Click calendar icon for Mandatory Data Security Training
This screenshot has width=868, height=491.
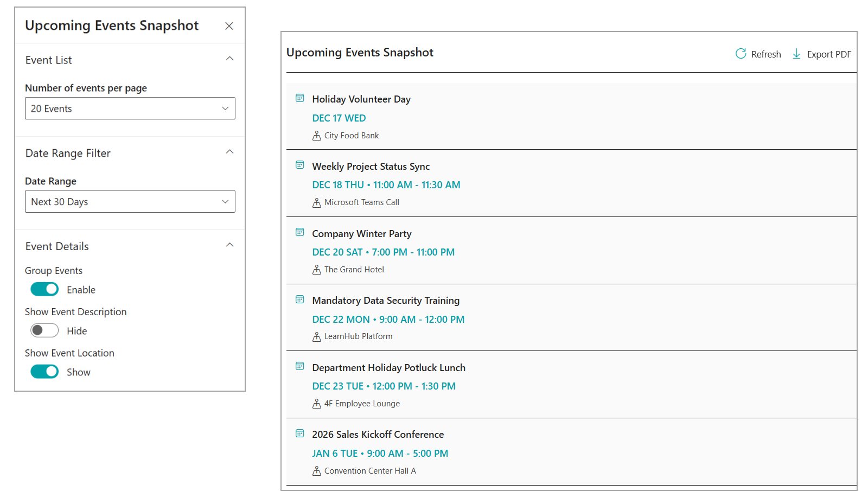[299, 299]
